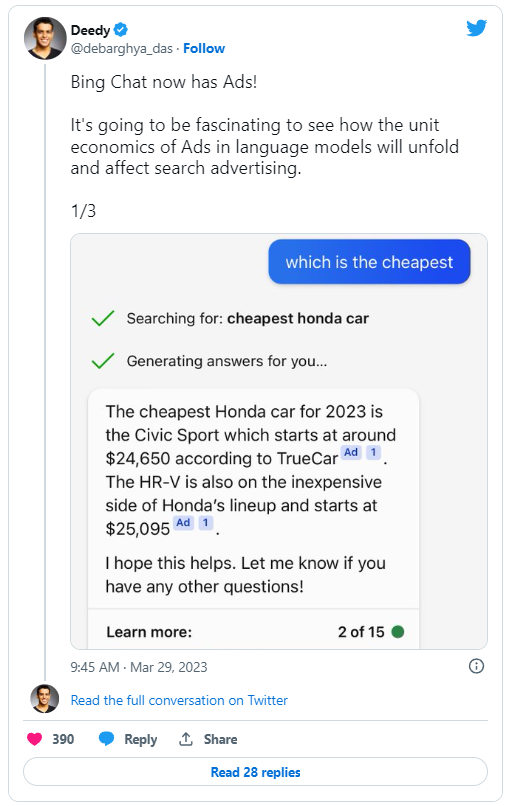Follow @debarghya_das
Image resolution: width=510 pixels, height=806 pixels.
(204, 48)
